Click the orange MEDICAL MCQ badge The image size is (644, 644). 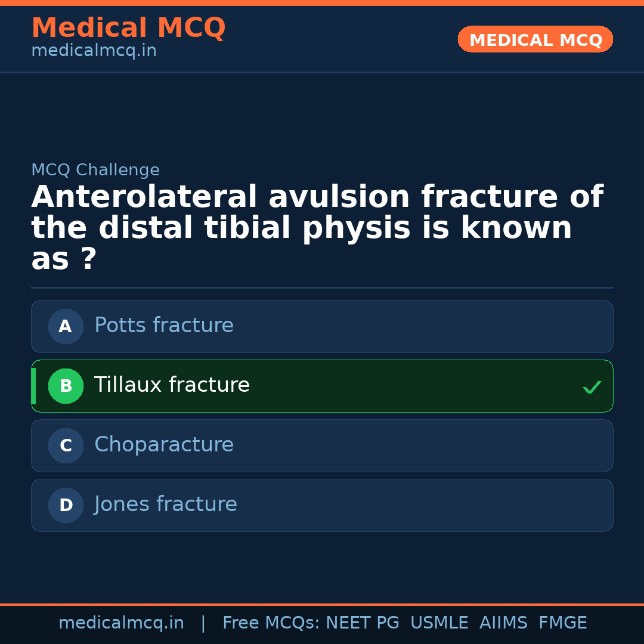(x=535, y=39)
